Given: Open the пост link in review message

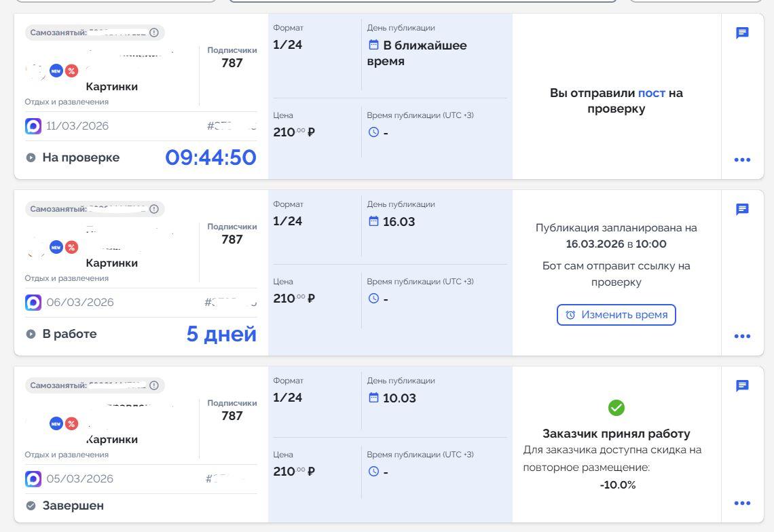Looking at the screenshot, I should 651,93.
